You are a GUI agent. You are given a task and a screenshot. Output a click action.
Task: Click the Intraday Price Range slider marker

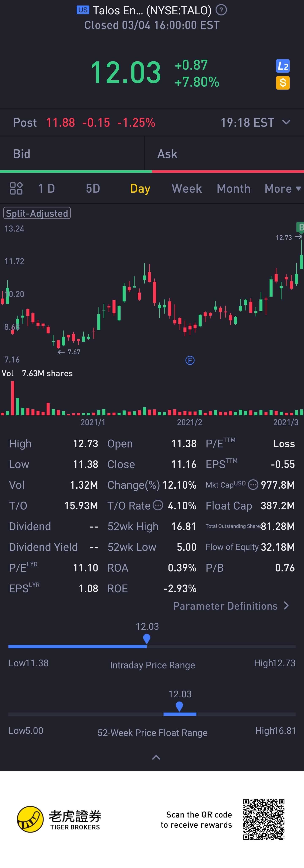pyautogui.click(x=147, y=639)
